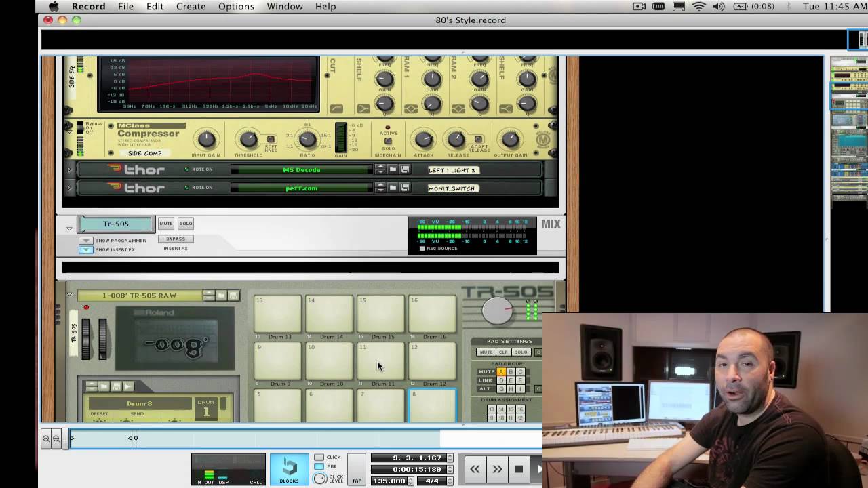Step through TR-505 RAW kit patches
This screenshot has width=868, height=488.
209,296
